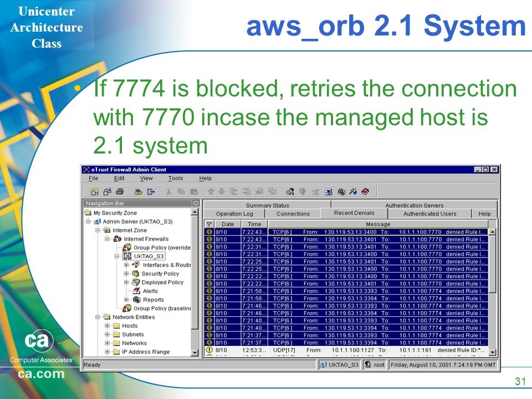This screenshot has height=399, width=532.
Task: Switch to the Connections tab
Action: tap(293, 214)
